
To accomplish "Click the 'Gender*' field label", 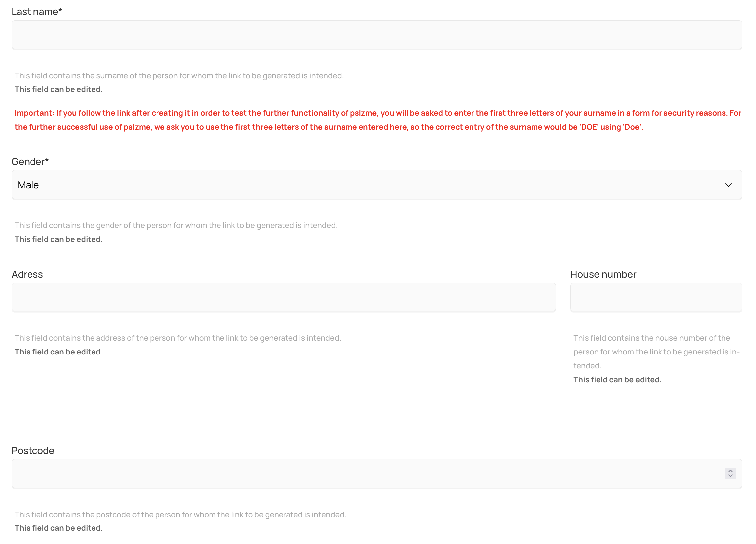I will [30, 162].
